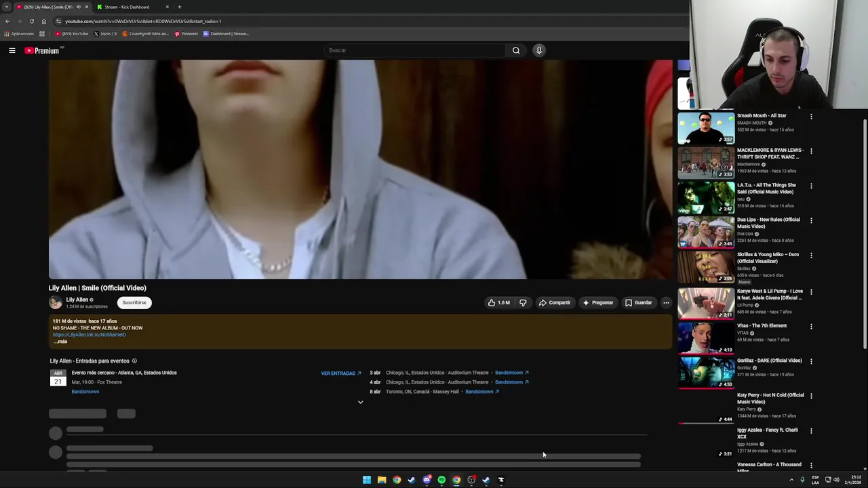868x488 pixels.
Task: Click the magnifier search button
Action: pos(516,50)
